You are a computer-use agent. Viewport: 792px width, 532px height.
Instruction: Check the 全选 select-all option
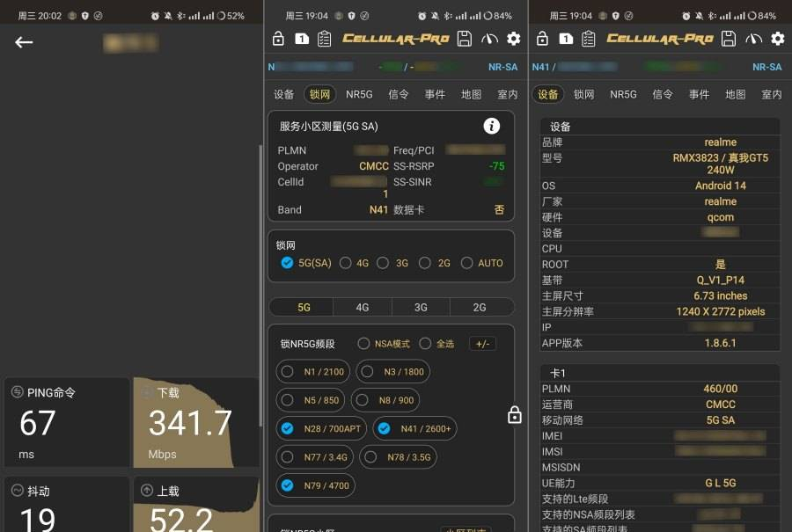coord(425,344)
